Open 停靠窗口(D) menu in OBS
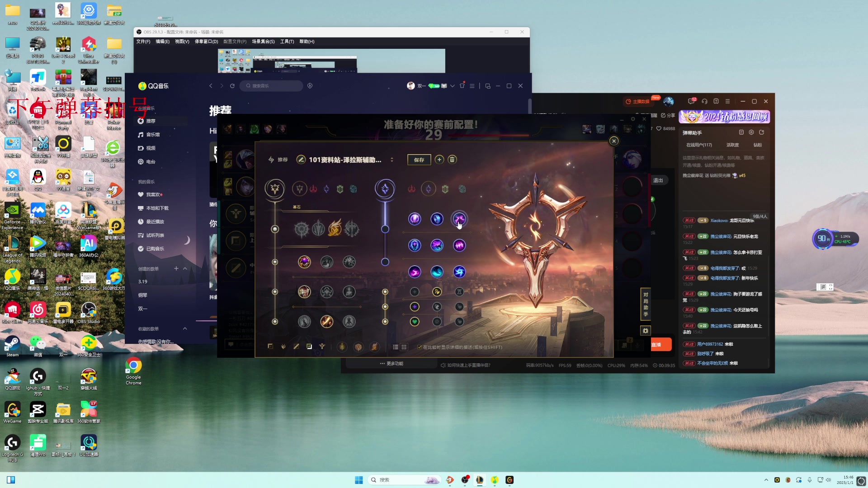Viewport: 868px width, 488px height. [x=207, y=42]
